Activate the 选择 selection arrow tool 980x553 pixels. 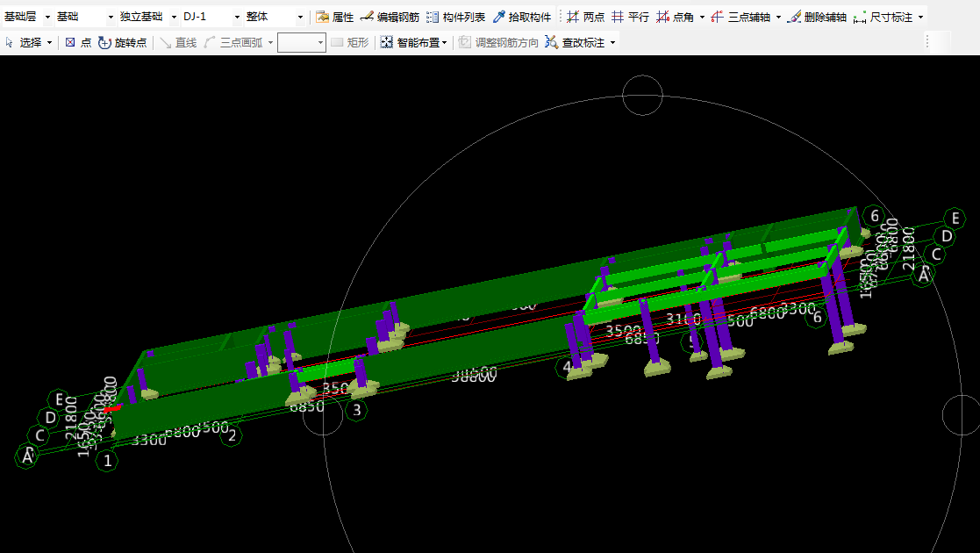pyautogui.click(x=23, y=42)
